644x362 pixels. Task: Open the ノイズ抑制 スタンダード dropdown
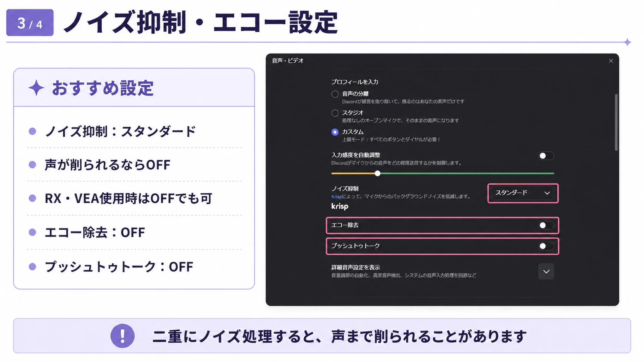coord(523,193)
